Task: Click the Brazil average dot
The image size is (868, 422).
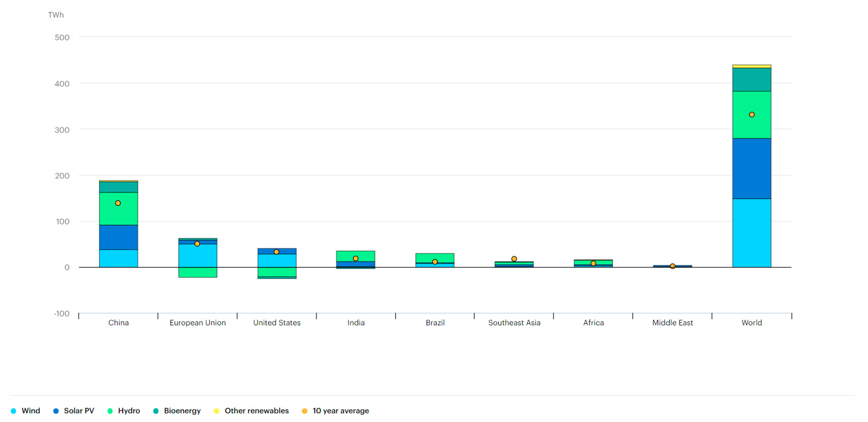Action: (x=435, y=262)
